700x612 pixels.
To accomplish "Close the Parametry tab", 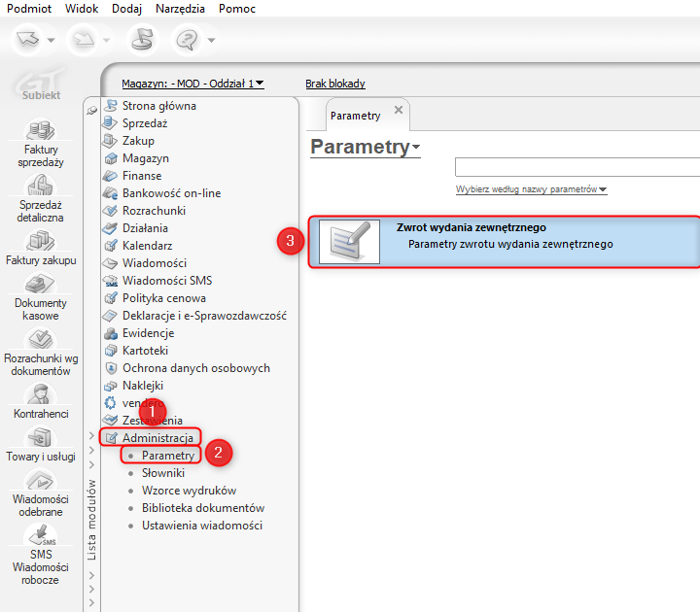I will (399, 110).
